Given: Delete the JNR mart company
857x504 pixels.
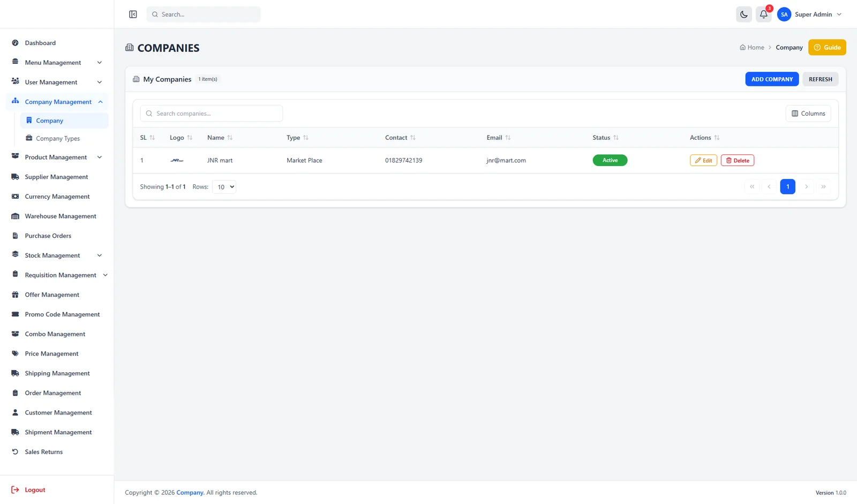Looking at the screenshot, I should 738,161.
